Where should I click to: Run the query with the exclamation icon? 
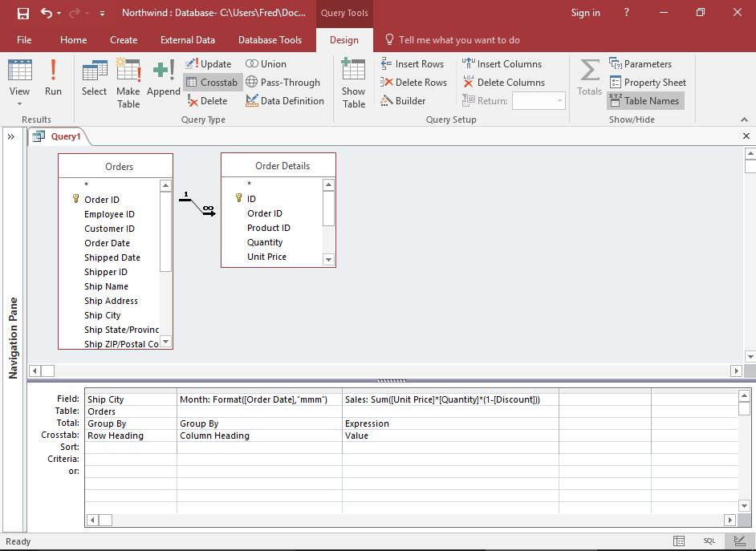pyautogui.click(x=53, y=78)
